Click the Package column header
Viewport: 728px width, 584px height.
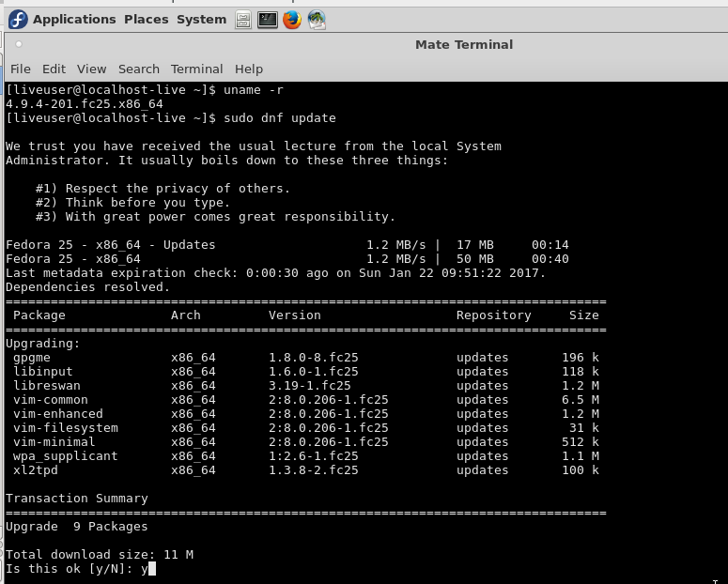click(39, 315)
